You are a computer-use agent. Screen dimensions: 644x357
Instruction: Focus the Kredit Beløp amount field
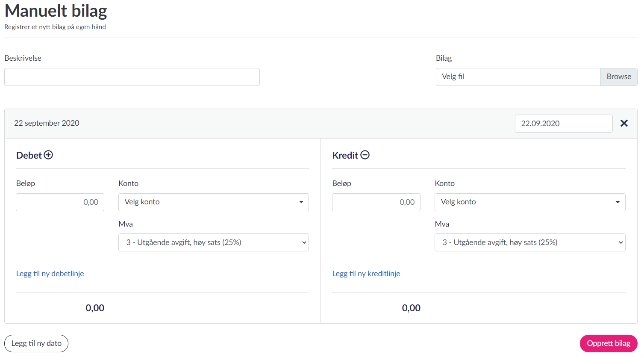(376, 202)
